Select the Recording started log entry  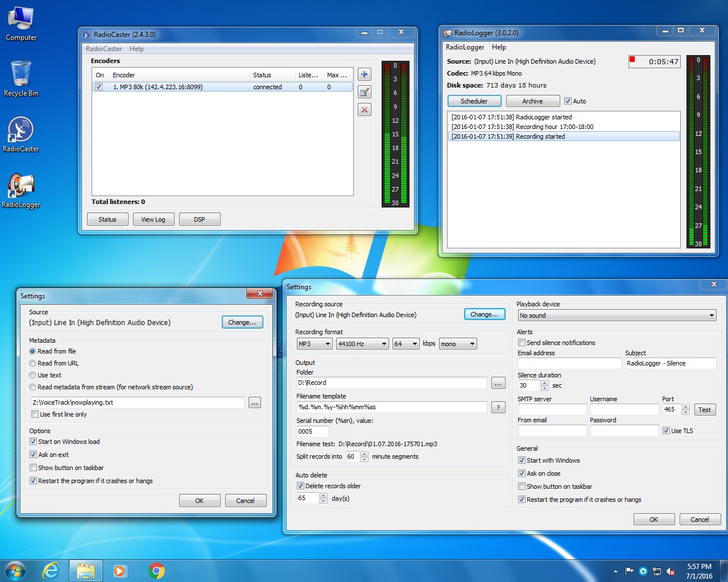pos(564,136)
